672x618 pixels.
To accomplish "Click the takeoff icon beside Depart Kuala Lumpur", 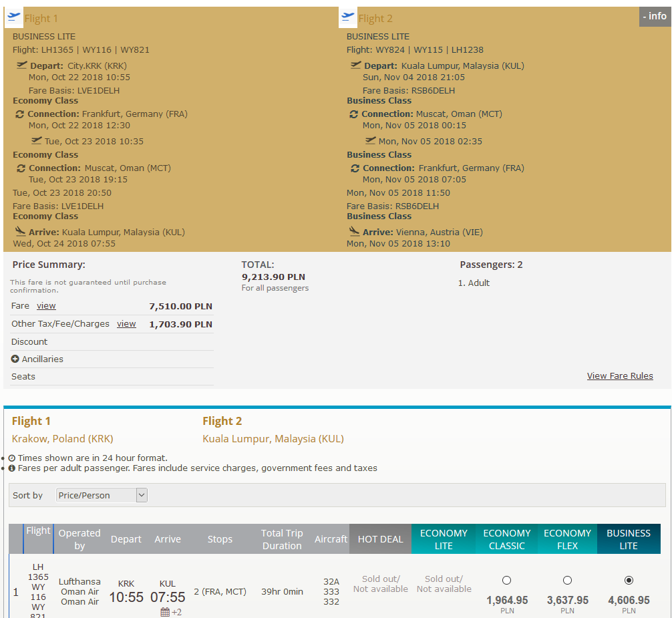I will [x=356, y=65].
